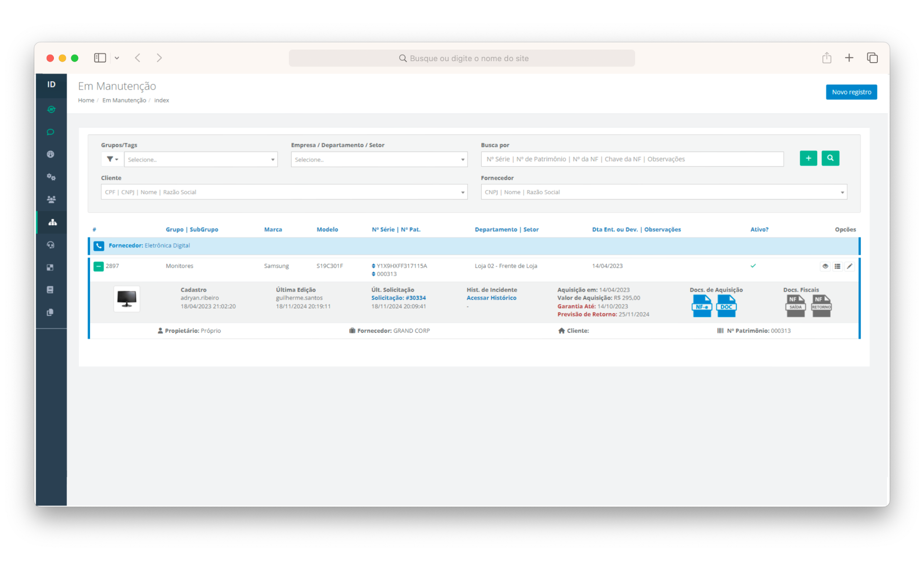Click the green plus add-filter button
Viewport: 924px width, 571px height.
[808, 158]
